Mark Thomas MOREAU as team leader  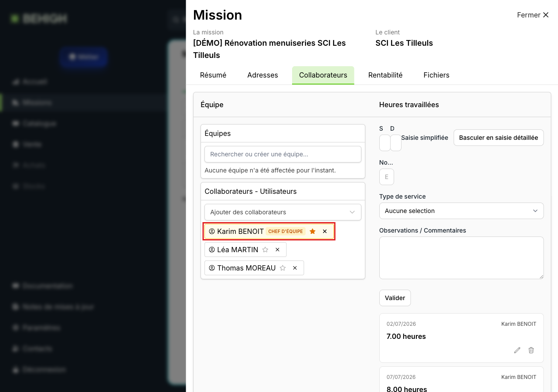(282, 268)
